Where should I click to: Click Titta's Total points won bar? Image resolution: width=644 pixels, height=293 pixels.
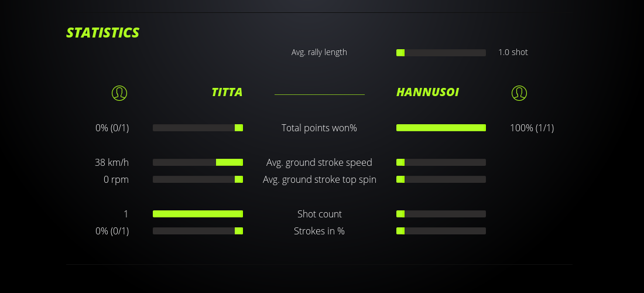click(x=198, y=128)
